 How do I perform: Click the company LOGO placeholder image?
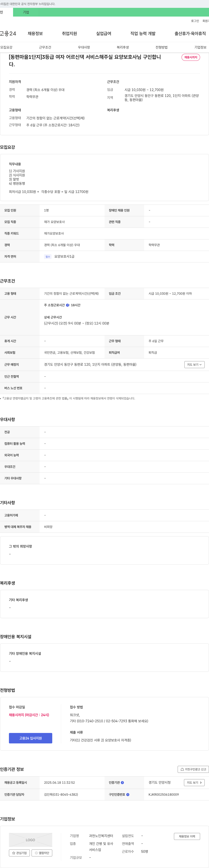coord(31,840)
